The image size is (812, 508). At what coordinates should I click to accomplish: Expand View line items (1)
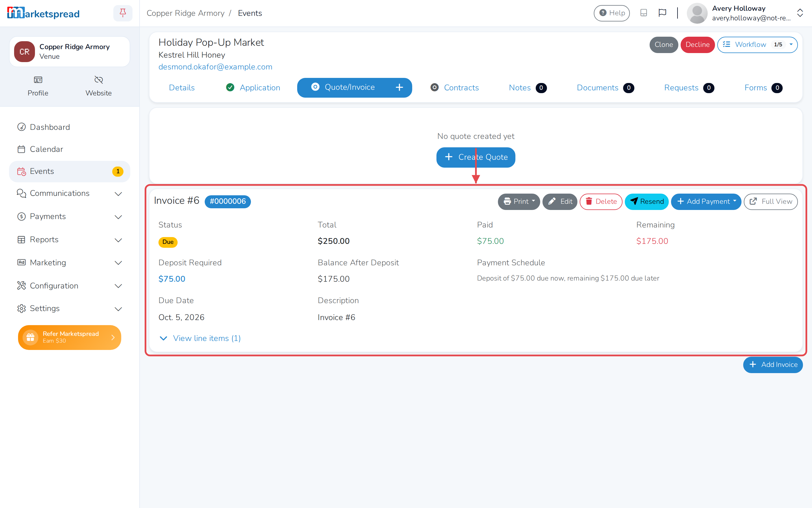200,338
